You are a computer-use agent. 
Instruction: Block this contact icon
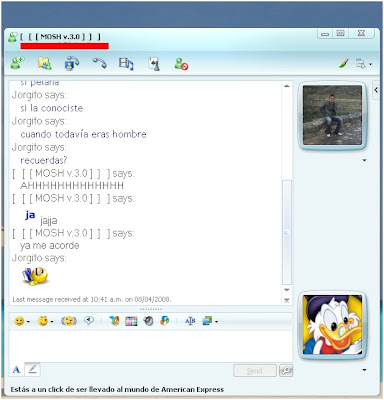[181, 64]
